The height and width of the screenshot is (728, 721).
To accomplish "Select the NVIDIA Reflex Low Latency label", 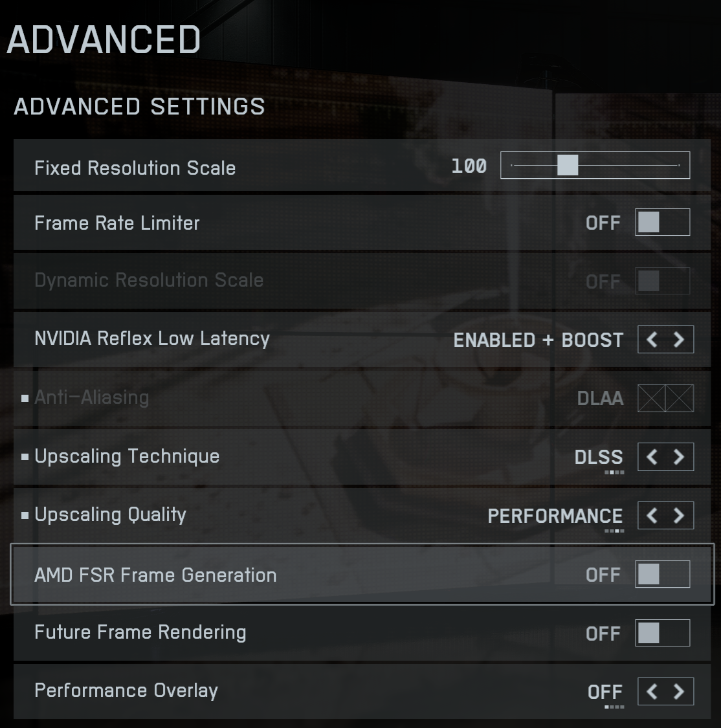I will point(152,338).
